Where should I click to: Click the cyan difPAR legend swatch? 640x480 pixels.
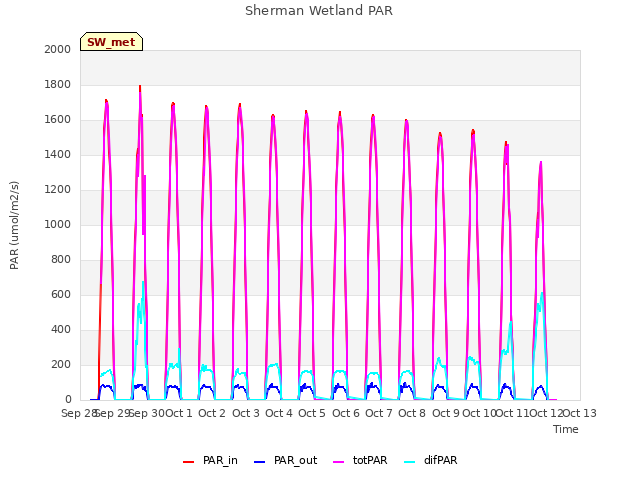tap(409, 462)
